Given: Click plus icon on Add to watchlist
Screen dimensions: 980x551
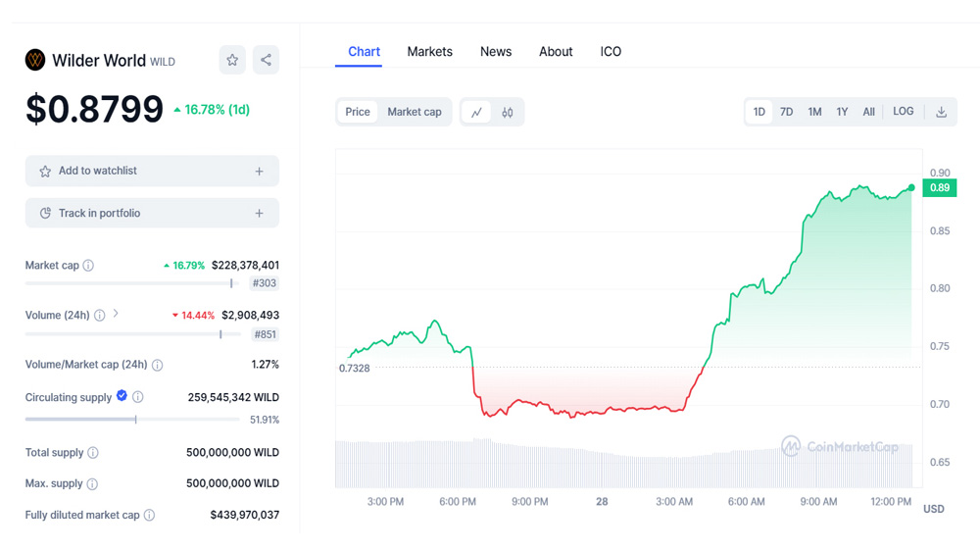Looking at the screenshot, I should point(260,172).
